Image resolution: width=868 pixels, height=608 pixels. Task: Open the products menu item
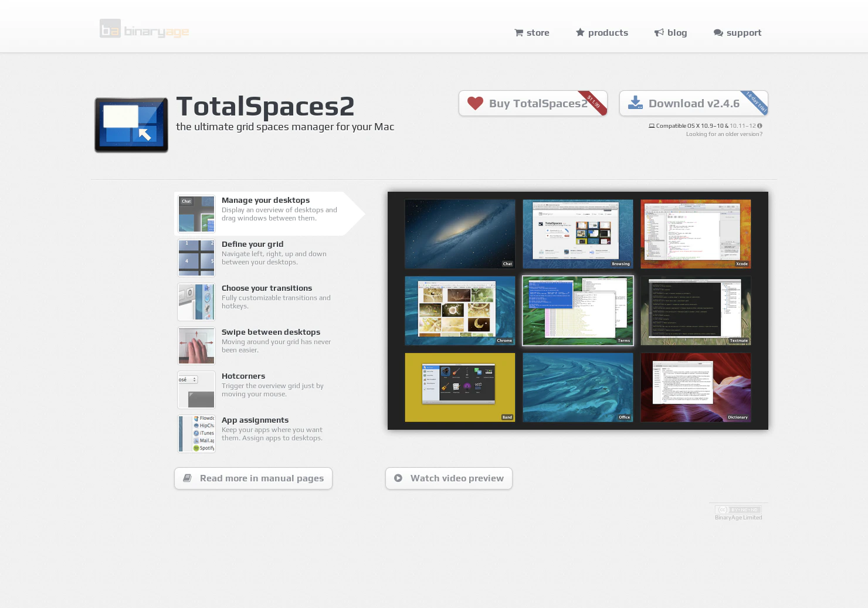click(x=602, y=33)
